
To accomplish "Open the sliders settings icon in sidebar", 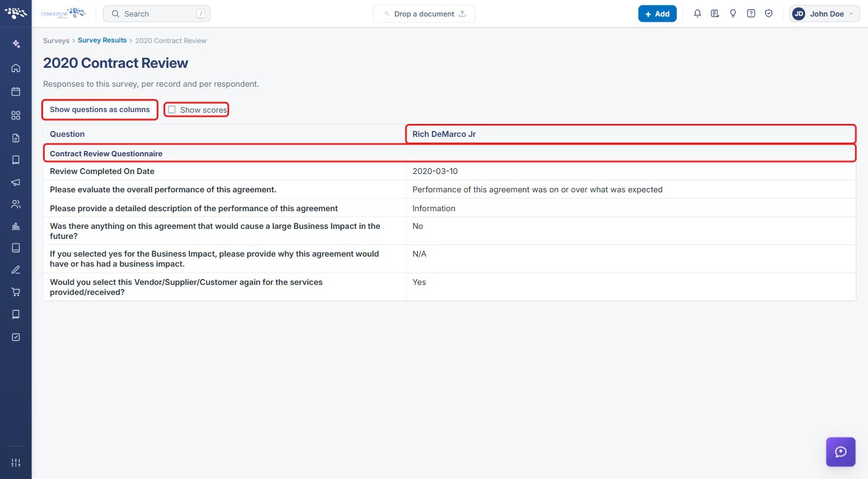I will tap(16, 462).
